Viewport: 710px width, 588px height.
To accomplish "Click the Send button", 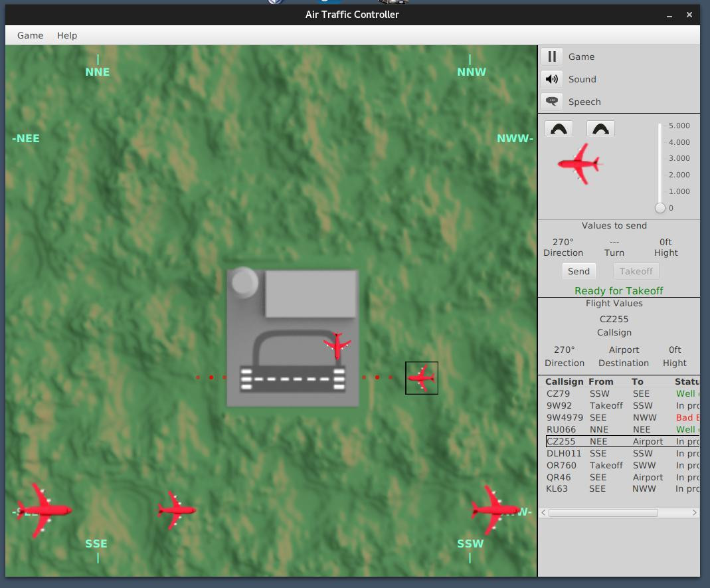I will (x=578, y=271).
